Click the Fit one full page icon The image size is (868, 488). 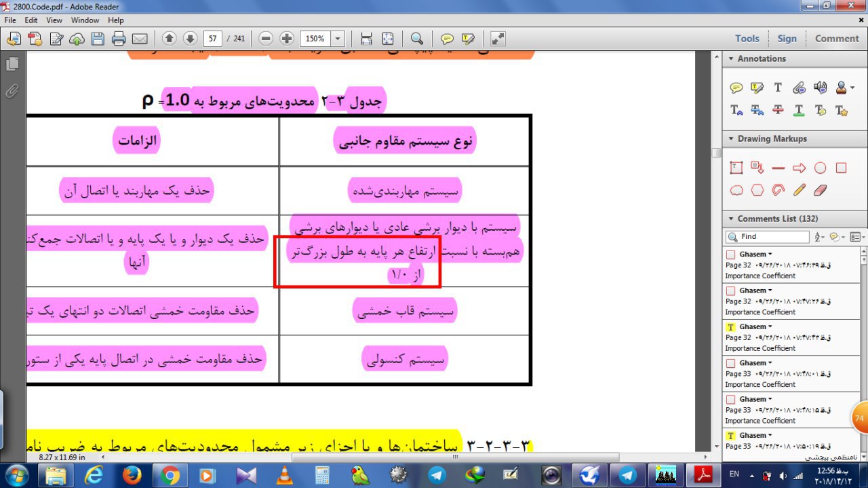click(x=388, y=39)
